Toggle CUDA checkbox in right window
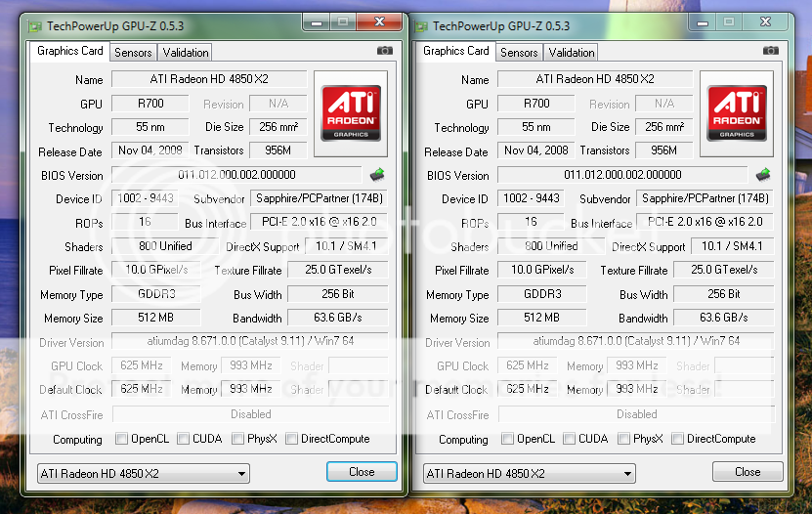The width and height of the screenshot is (812, 514). [569, 439]
